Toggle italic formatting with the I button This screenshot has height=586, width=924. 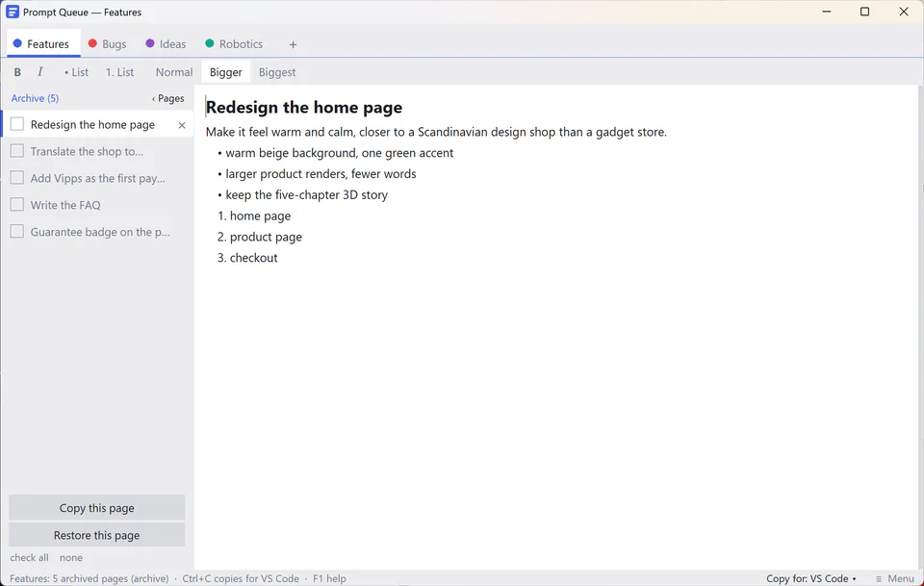pyautogui.click(x=40, y=72)
